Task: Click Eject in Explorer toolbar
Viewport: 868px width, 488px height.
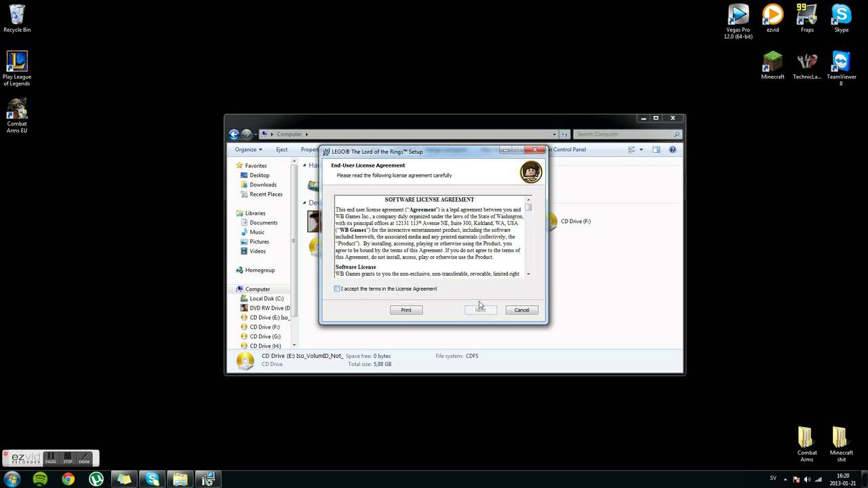Action: point(281,149)
